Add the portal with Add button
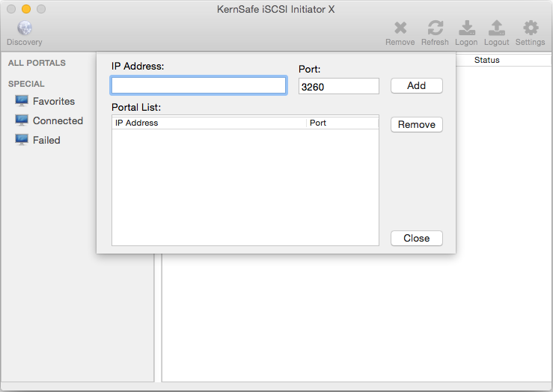Image resolution: width=553 pixels, height=392 pixels. 417,86
